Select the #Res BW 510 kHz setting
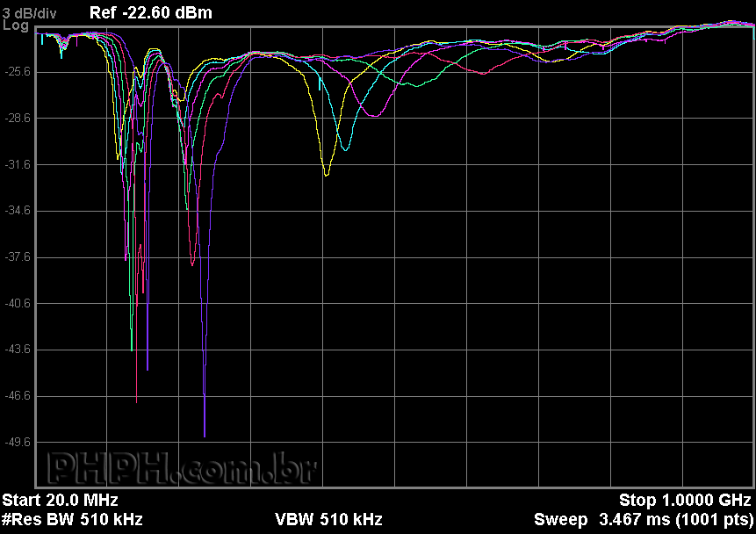The width and height of the screenshot is (756, 534). tap(72, 519)
